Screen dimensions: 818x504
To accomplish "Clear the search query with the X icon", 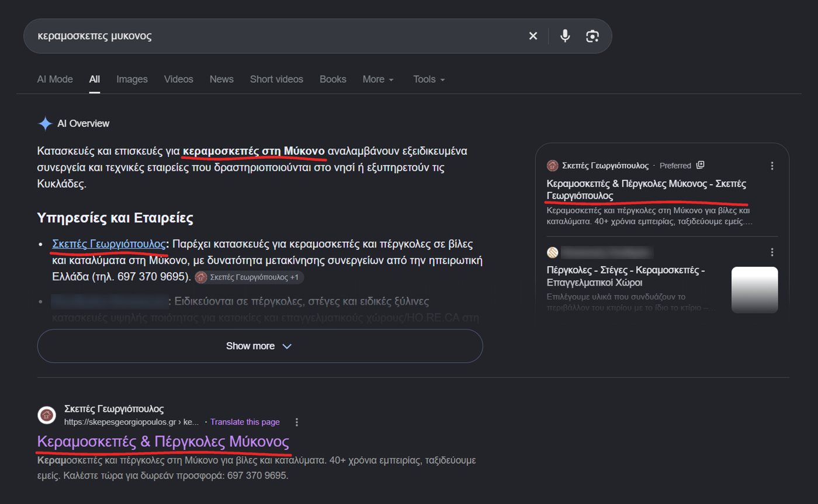I will click(533, 36).
